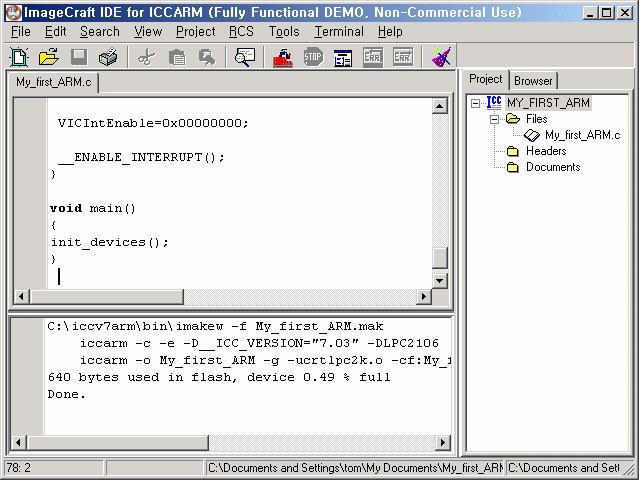
Task: Click editor horizontal scrollbar right arrow
Action: point(424,296)
